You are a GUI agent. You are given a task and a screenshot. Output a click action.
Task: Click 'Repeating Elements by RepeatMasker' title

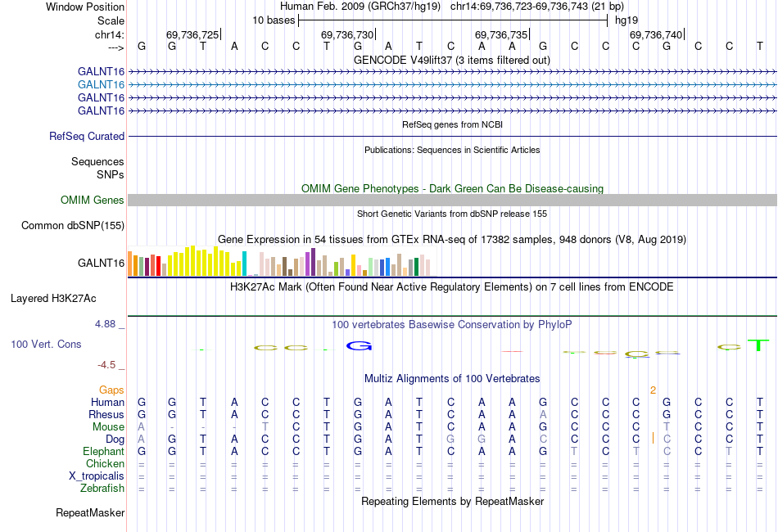pyautogui.click(x=452, y=501)
